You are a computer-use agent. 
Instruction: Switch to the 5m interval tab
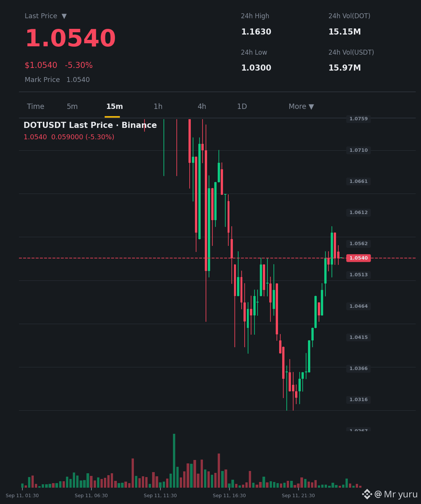(x=72, y=107)
